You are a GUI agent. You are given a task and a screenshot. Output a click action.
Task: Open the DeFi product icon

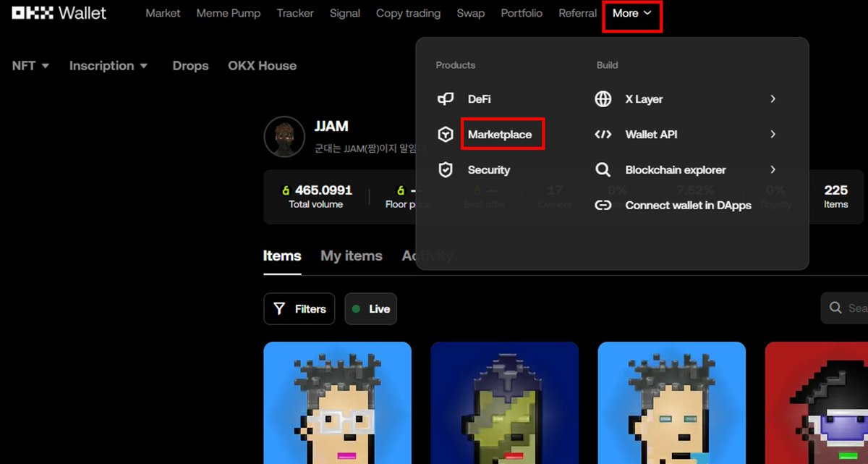coord(446,99)
